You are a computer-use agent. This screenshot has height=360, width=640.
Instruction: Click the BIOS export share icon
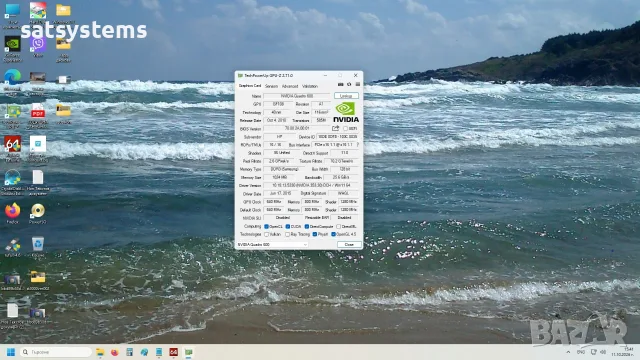(336, 128)
